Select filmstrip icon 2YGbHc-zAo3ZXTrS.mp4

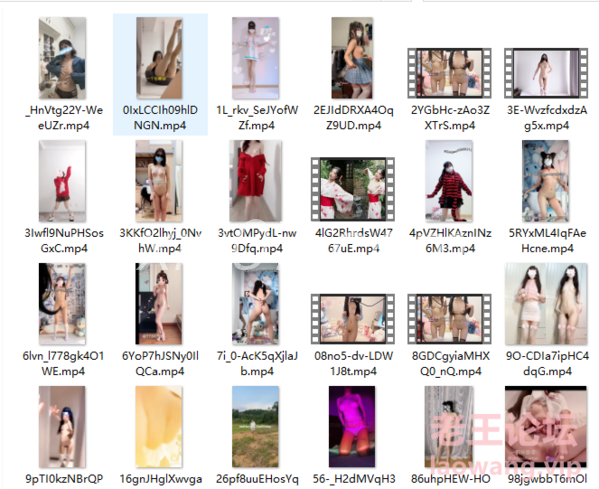click(x=449, y=73)
